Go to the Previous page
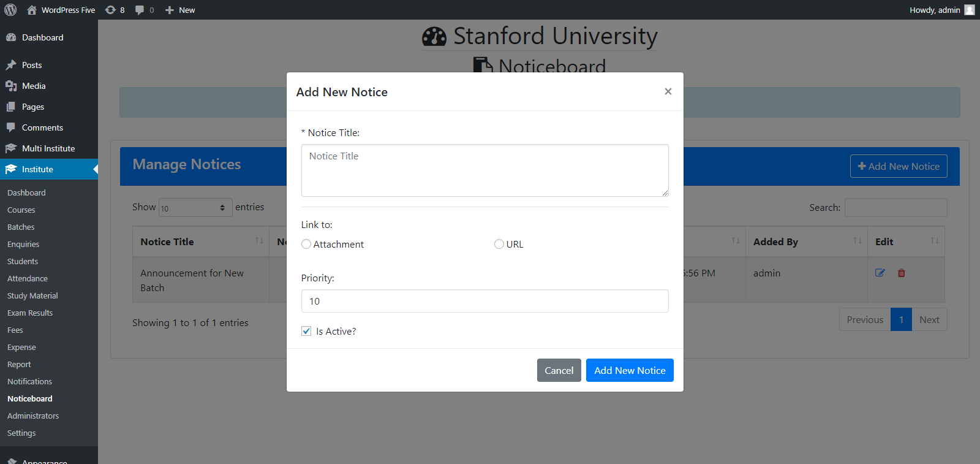Screen dimensions: 980x464 (x=865, y=319)
